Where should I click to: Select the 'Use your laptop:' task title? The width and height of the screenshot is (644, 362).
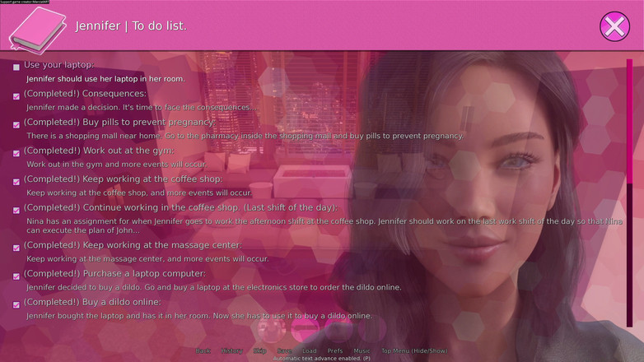tap(58, 65)
